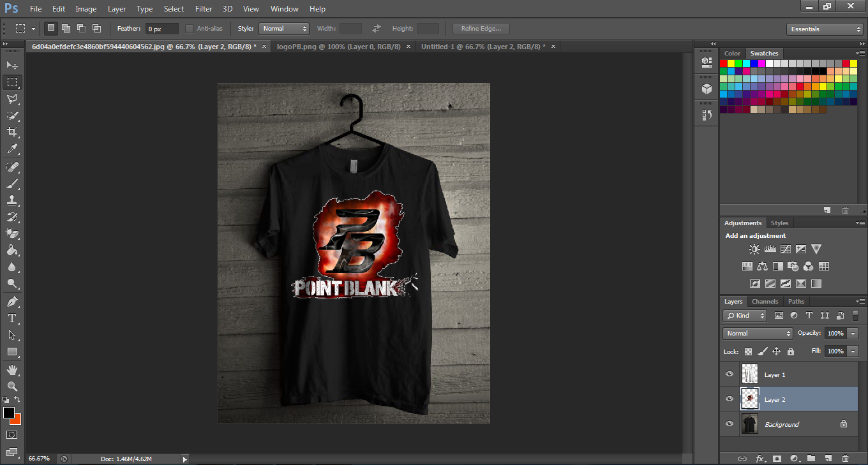Select the Horizontal Type tool
The image size is (868, 465).
tap(12, 318)
